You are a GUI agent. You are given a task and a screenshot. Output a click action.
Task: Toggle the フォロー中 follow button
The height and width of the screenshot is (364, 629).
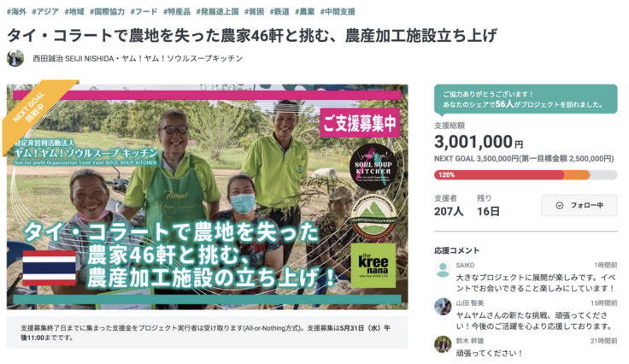click(x=579, y=205)
